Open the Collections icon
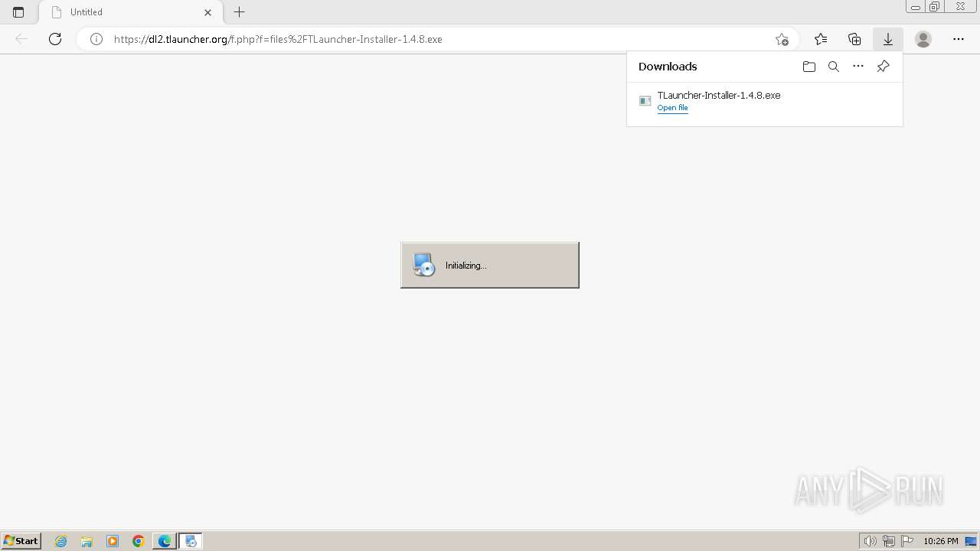Screen dimensions: 980x551 (854, 39)
